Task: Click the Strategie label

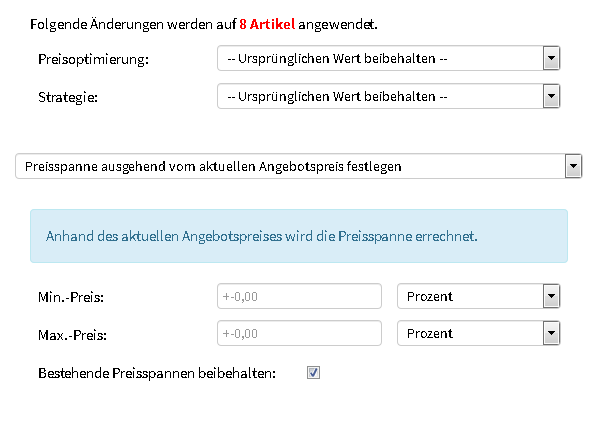Action: coord(68,97)
